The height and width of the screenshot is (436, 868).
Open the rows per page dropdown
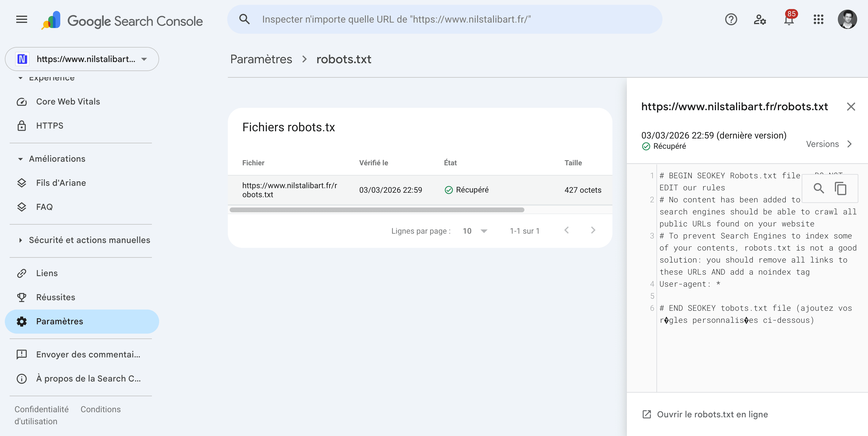click(475, 231)
